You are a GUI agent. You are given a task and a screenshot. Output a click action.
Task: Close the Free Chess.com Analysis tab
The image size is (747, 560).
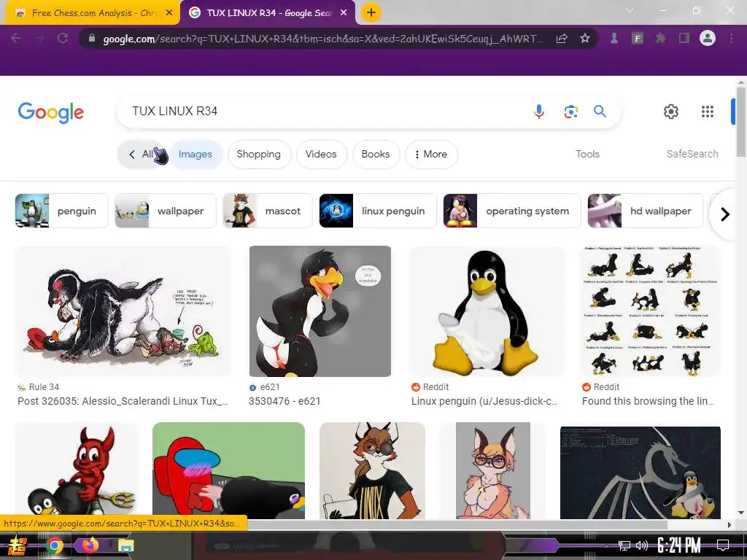click(x=169, y=13)
